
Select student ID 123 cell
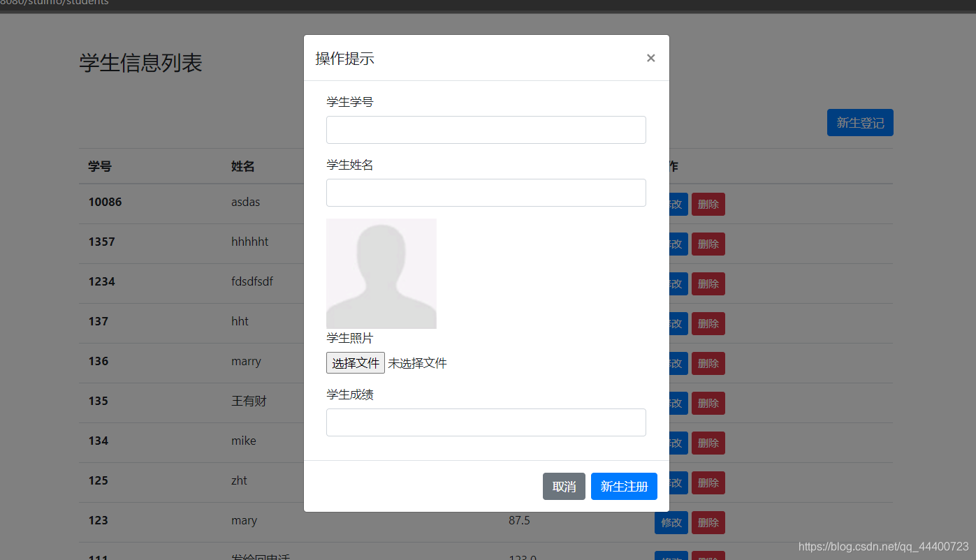point(98,520)
